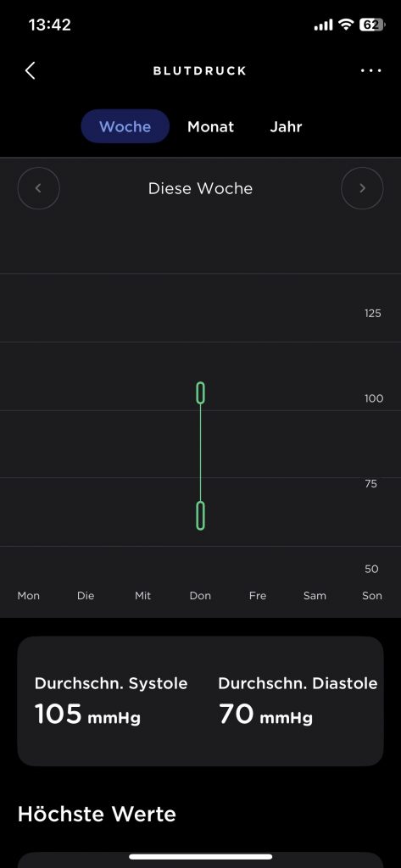Viewport: 401px width, 868px height.
Task: Tap the battery indicator in status bar
Action: click(x=372, y=25)
